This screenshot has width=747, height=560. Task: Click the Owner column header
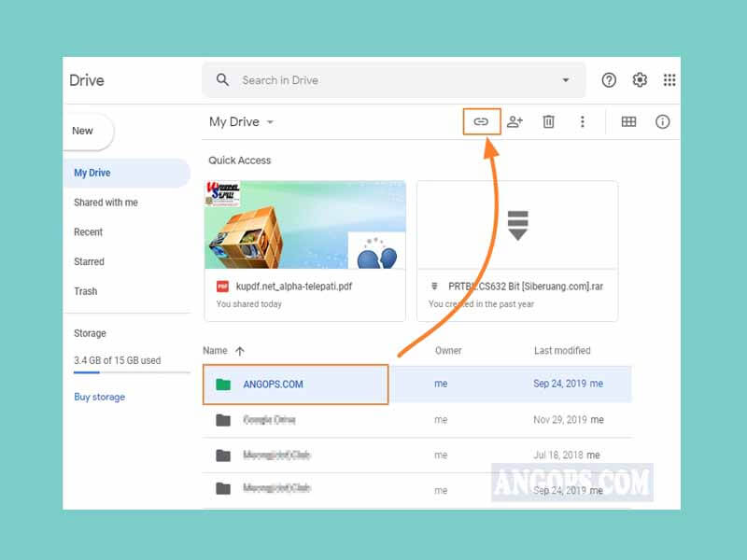448,351
